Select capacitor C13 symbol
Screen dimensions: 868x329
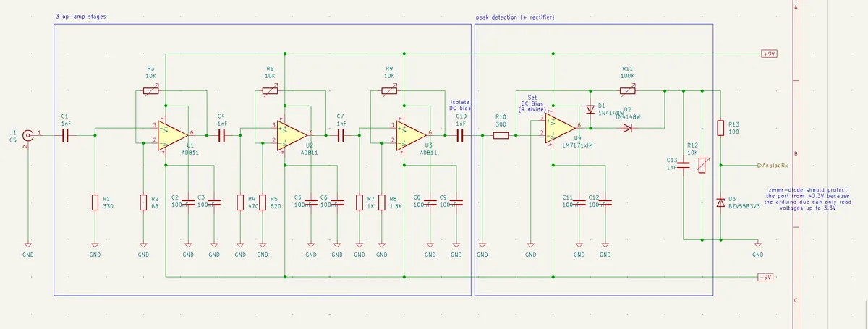point(684,165)
